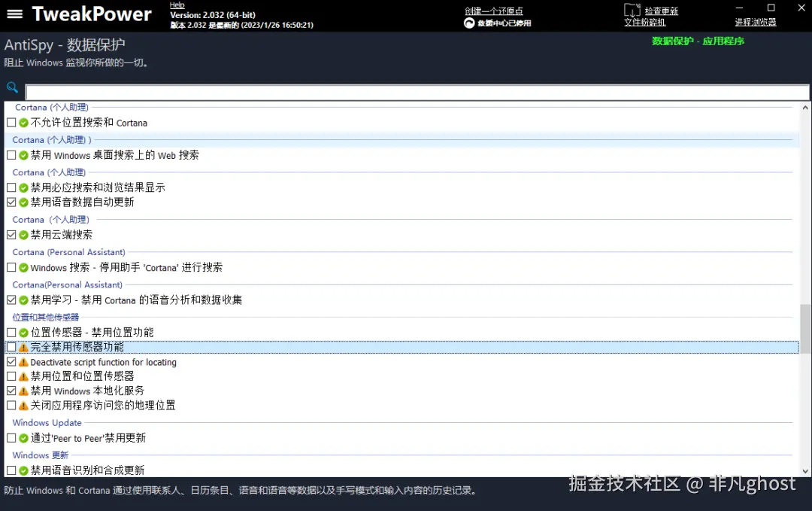Uncheck 禁用 Windows 本地化服务 checkbox
This screenshot has width=812, height=511.
[11, 391]
